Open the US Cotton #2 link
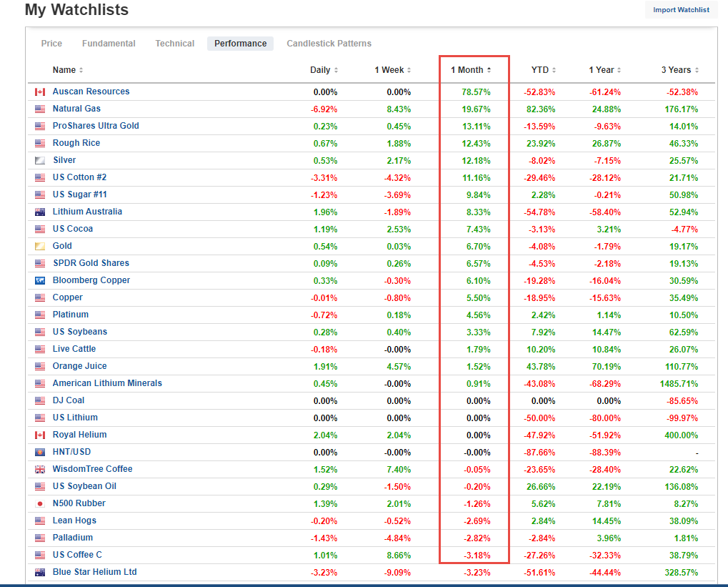This screenshot has height=587, width=728. coord(79,177)
